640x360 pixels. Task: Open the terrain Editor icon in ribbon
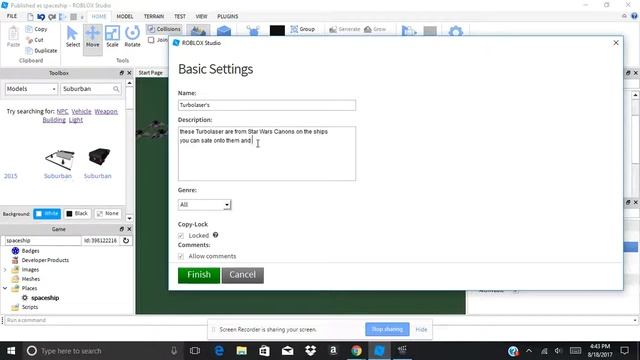point(198,31)
